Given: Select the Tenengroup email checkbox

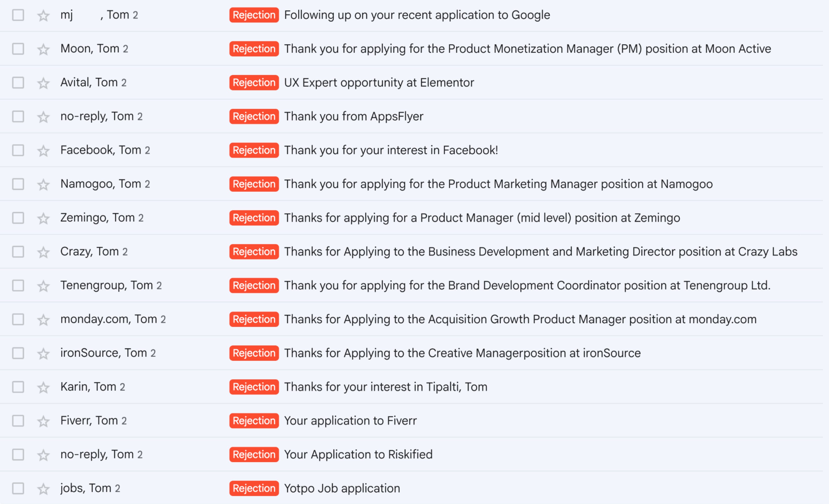Looking at the screenshot, I should (18, 285).
